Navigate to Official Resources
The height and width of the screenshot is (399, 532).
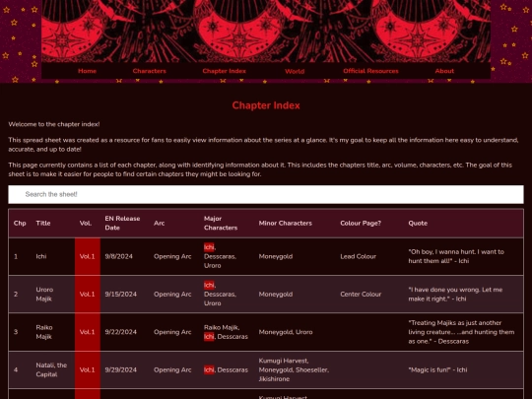point(370,71)
